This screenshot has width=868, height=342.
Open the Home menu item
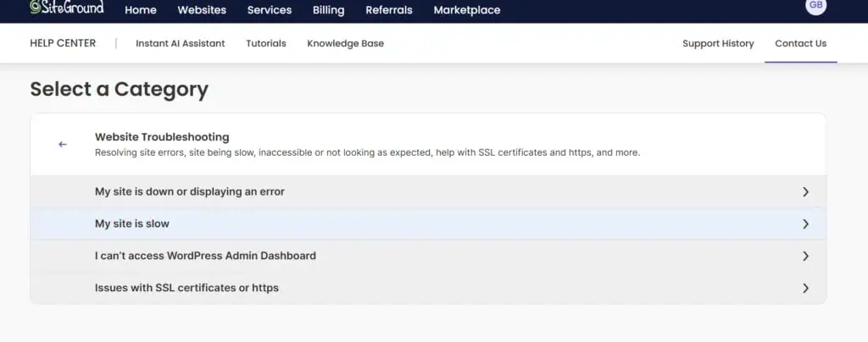tap(141, 10)
